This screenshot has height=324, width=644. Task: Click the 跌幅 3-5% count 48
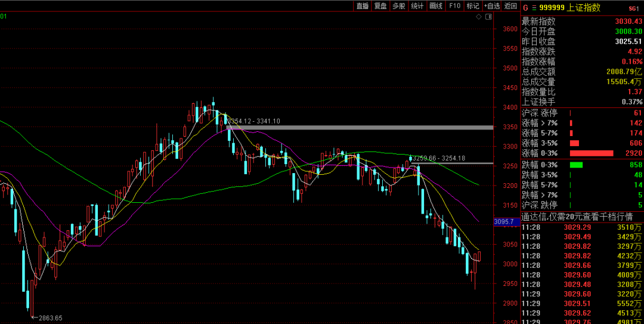click(638, 175)
